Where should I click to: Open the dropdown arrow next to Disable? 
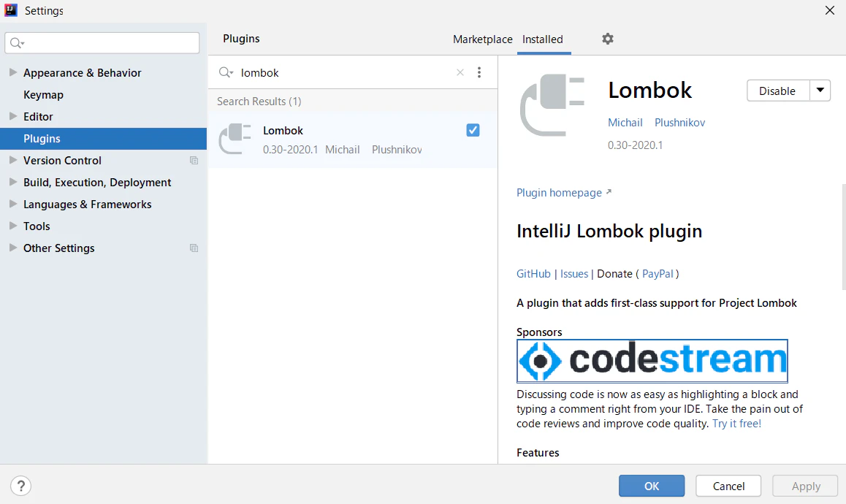coord(820,91)
